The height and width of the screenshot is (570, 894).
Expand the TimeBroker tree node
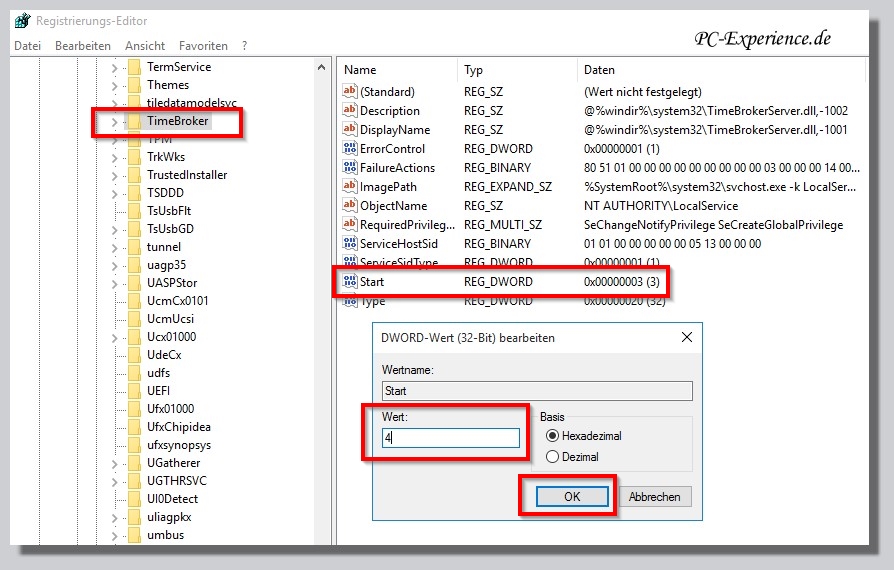pyautogui.click(x=114, y=122)
